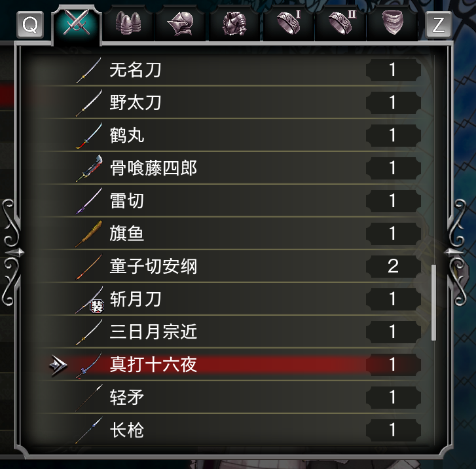Click the 旗鱼 weapon icon
This screenshot has width=476, height=469.
coord(88,234)
